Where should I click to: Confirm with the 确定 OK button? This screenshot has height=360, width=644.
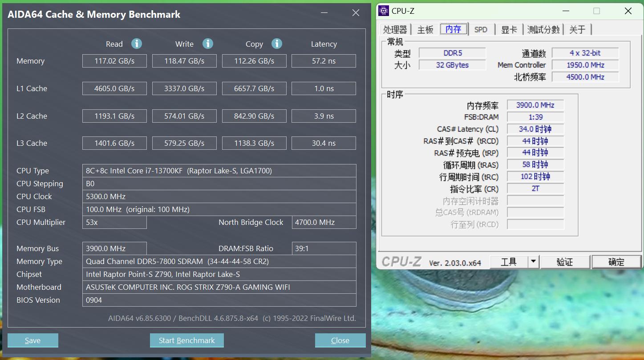(616, 261)
